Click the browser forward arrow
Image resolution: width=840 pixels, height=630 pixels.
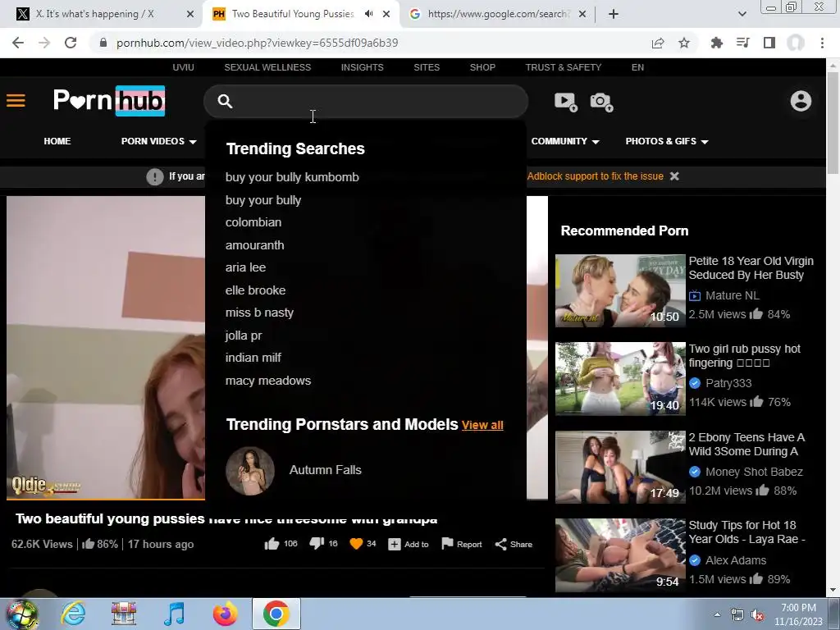pos(44,43)
